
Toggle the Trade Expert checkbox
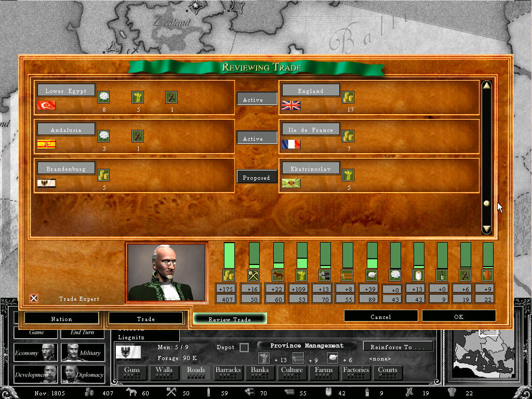[34, 298]
